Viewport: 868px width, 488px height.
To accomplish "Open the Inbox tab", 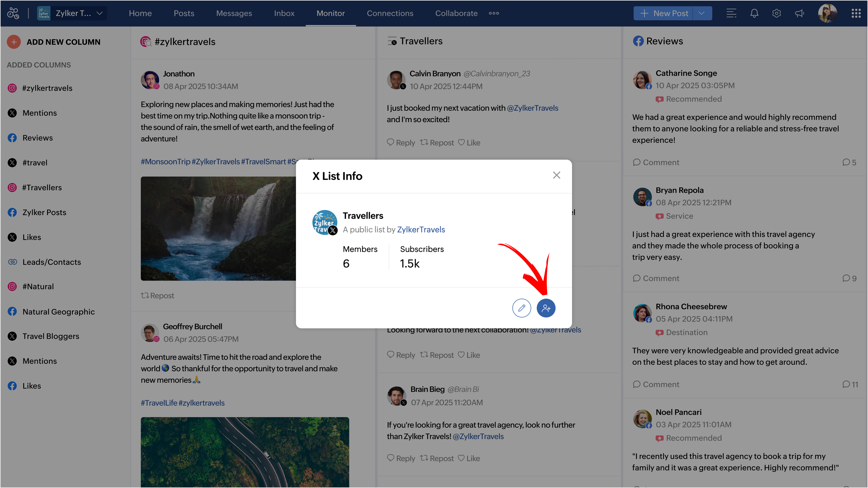I will pos(284,13).
